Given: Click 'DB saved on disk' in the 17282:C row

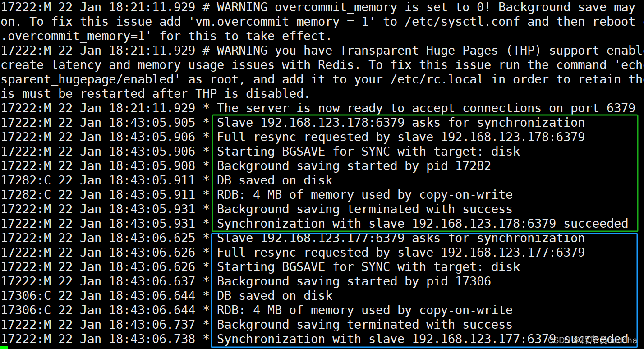Looking at the screenshot, I should click(x=275, y=180).
